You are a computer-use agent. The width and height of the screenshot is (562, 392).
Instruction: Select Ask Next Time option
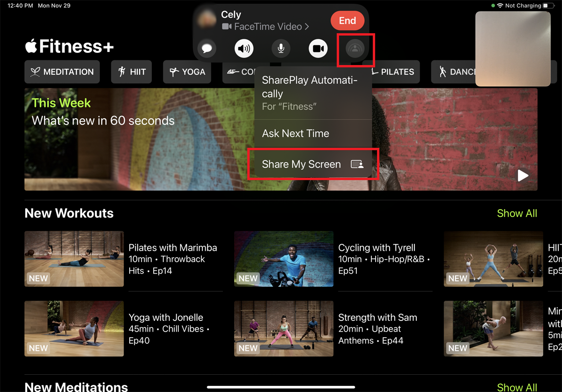(x=313, y=133)
